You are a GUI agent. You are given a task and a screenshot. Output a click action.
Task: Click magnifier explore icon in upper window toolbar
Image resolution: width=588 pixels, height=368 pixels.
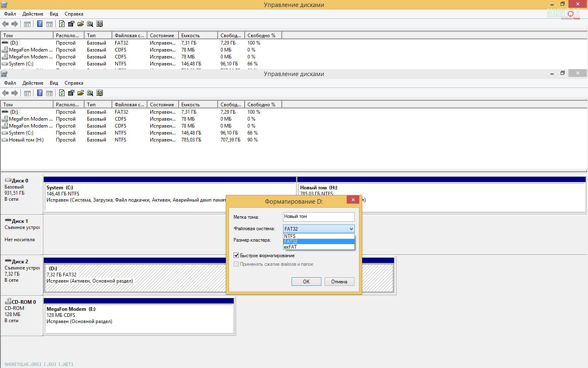point(90,24)
